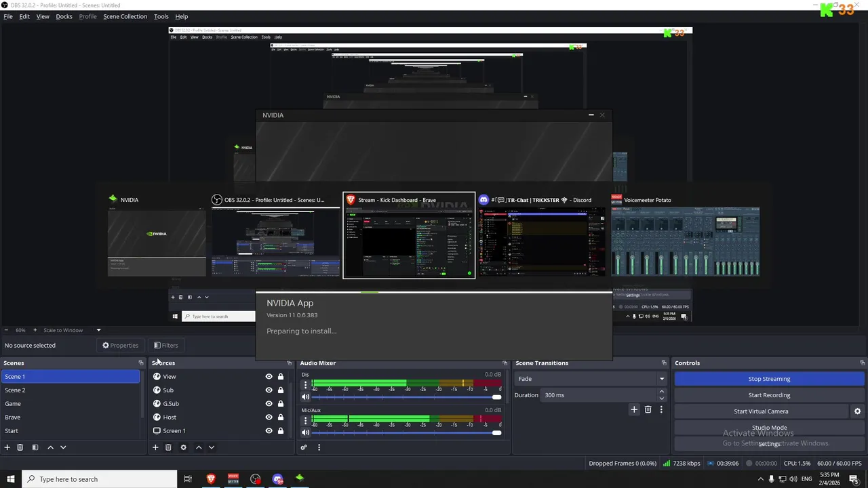Open source properties gear in Sources toolbar
This screenshot has width=868, height=488.
click(x=183, y=447)
